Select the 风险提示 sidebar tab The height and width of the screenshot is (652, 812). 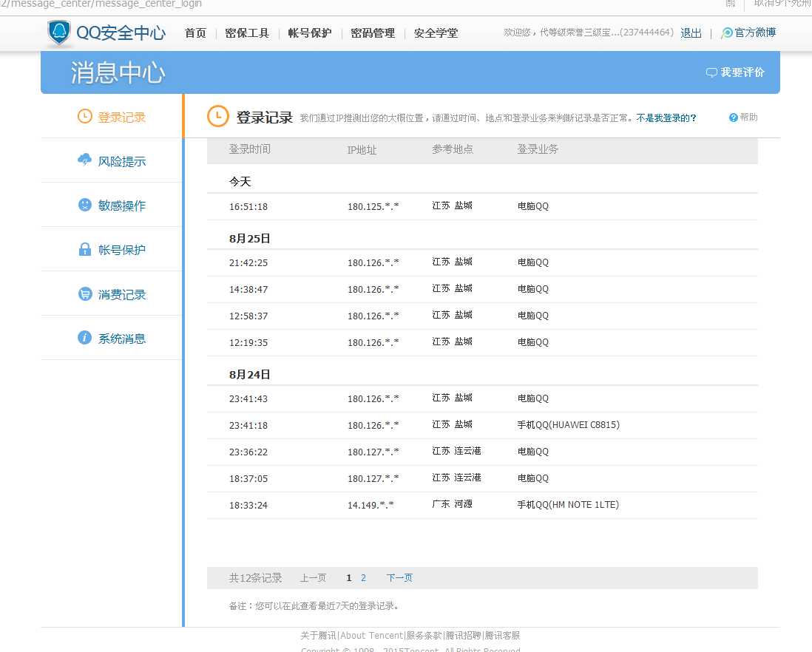tap(112, 161)
